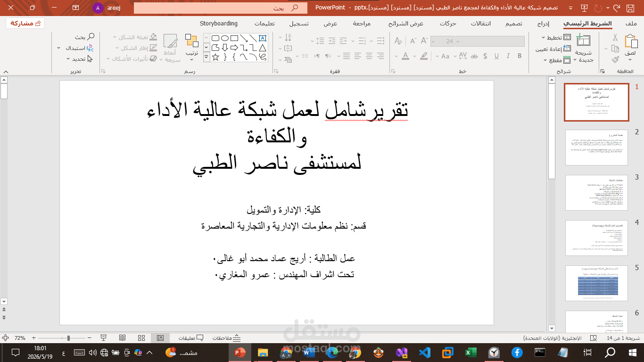
Task: Open the Transitions (انتقالات) tab
Action: point(480,24)
